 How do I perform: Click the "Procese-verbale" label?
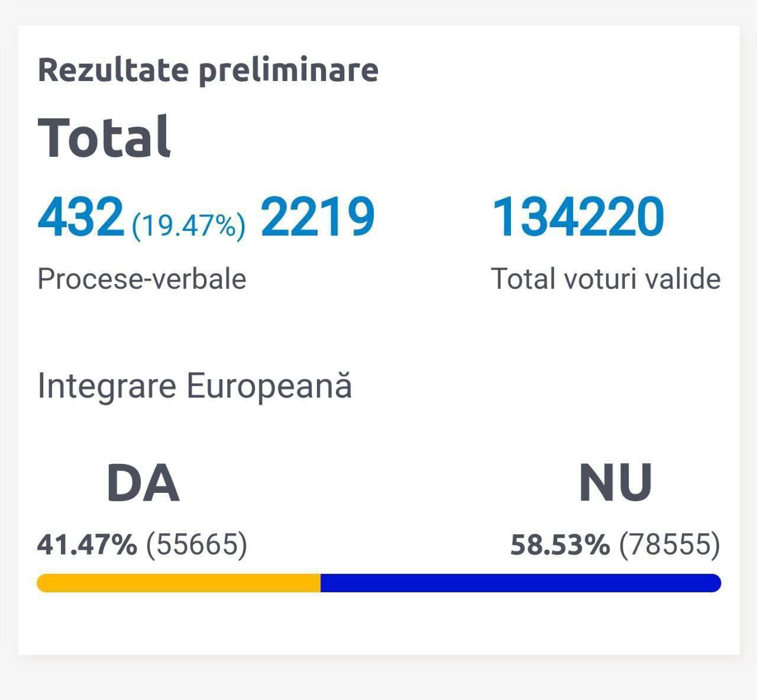click(142, 278)
